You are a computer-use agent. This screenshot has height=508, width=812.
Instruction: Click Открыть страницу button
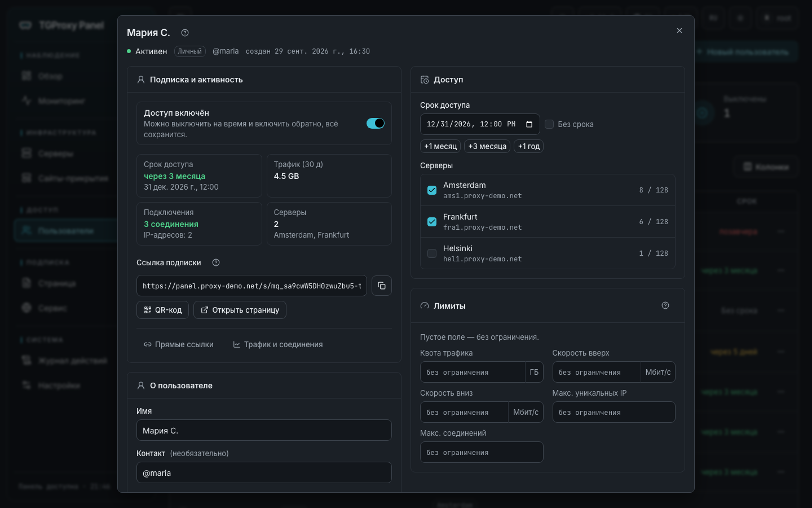tap(240, 310)
